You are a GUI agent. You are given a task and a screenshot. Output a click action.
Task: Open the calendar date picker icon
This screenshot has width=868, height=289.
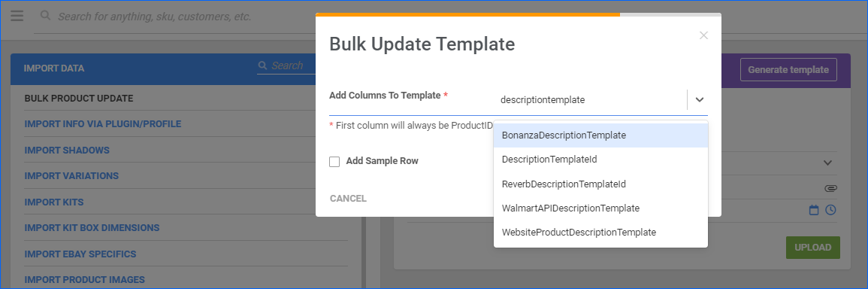pyautogui.click(x=814, y=210)
